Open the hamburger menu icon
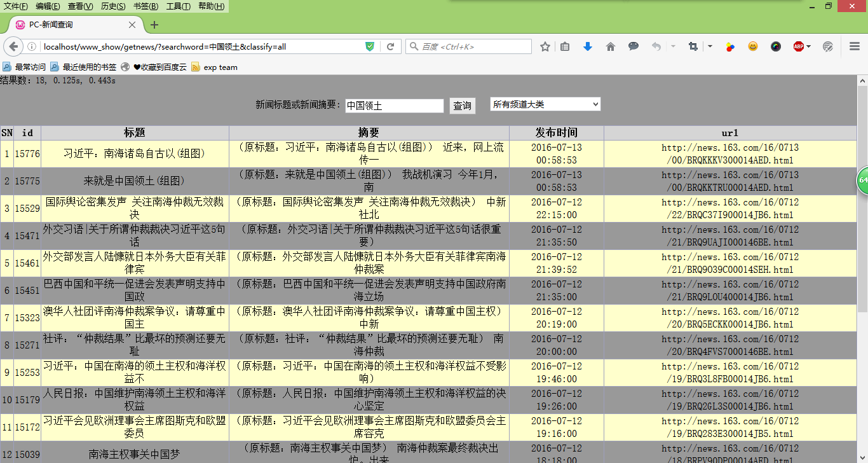This screenshot has height=463, width=868. [x=855, y=46]
